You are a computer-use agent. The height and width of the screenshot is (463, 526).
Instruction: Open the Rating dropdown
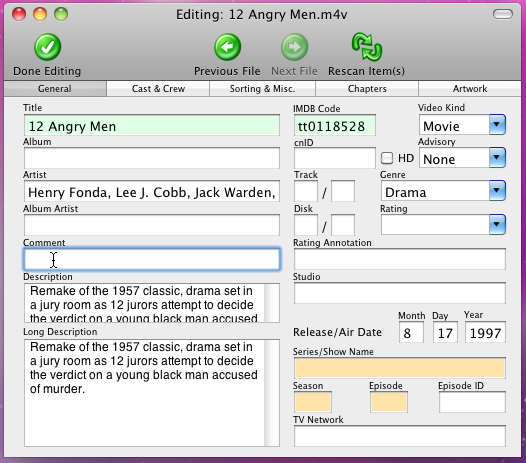(x=497, y=224)
